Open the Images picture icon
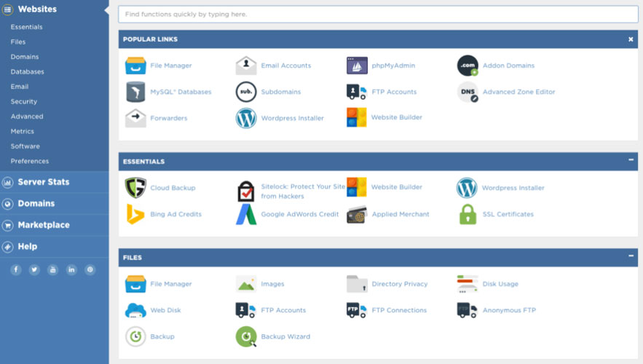 coord(246,284)
